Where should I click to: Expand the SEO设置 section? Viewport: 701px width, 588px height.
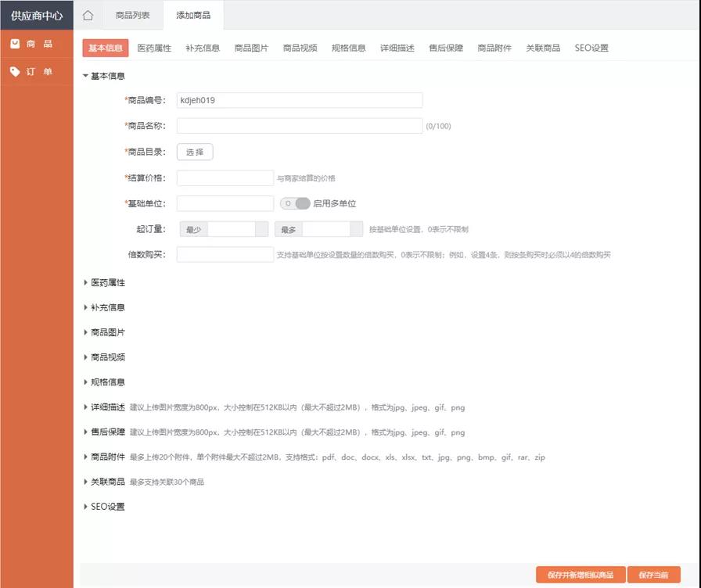pyautogui.click(x=104, y=507)
